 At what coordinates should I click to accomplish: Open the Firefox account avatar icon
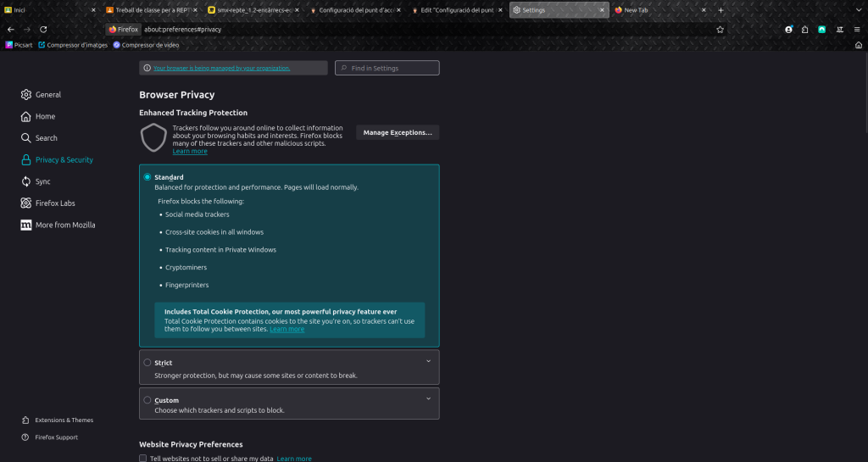[788, 29]
